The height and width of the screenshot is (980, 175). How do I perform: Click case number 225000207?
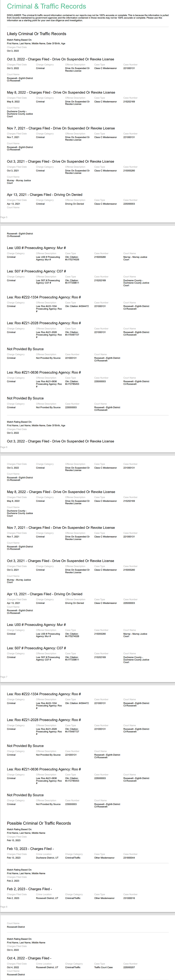tap(129, 967)
